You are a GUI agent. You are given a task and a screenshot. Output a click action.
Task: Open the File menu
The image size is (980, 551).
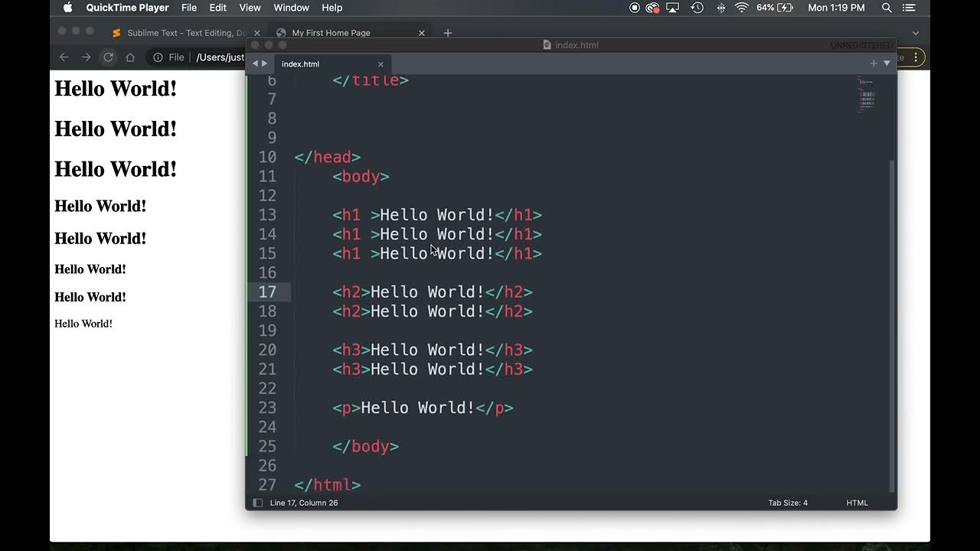(189, 8)
